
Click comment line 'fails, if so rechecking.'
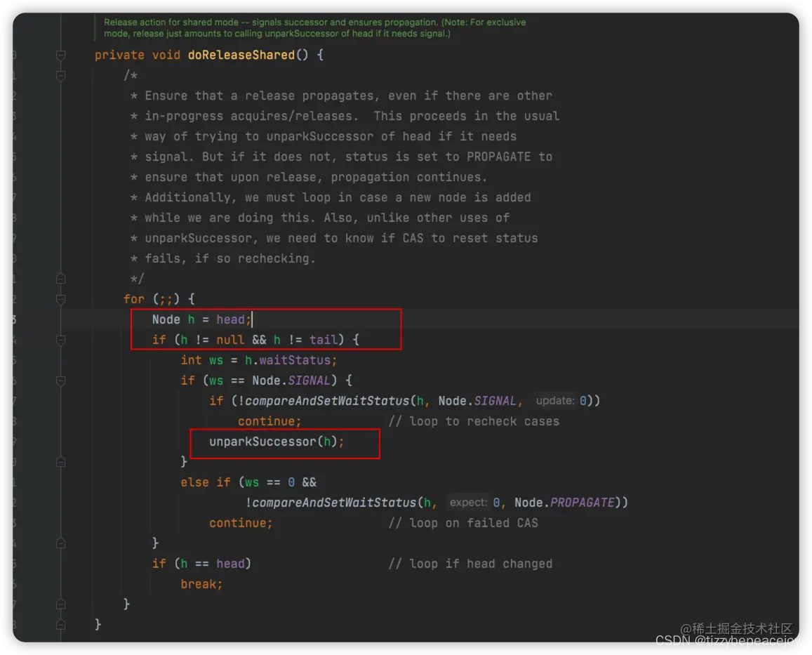[223, 258]
